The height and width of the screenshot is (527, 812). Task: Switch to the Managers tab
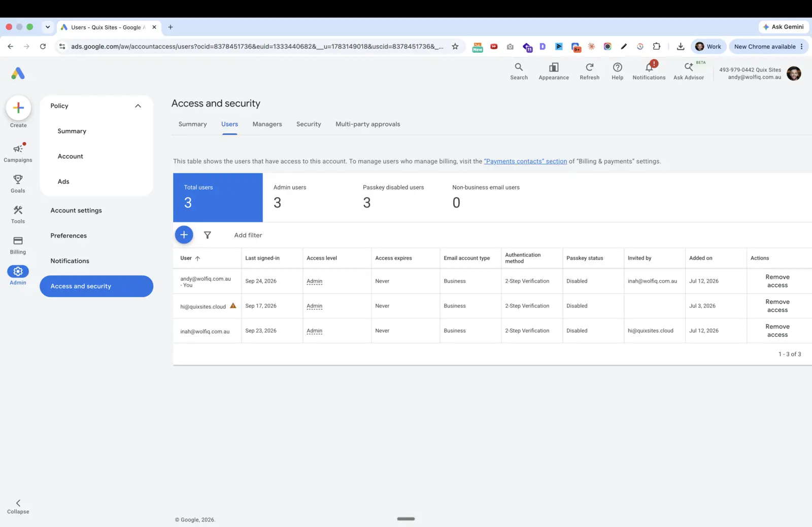pyautogui.click(x=267, y=124)
